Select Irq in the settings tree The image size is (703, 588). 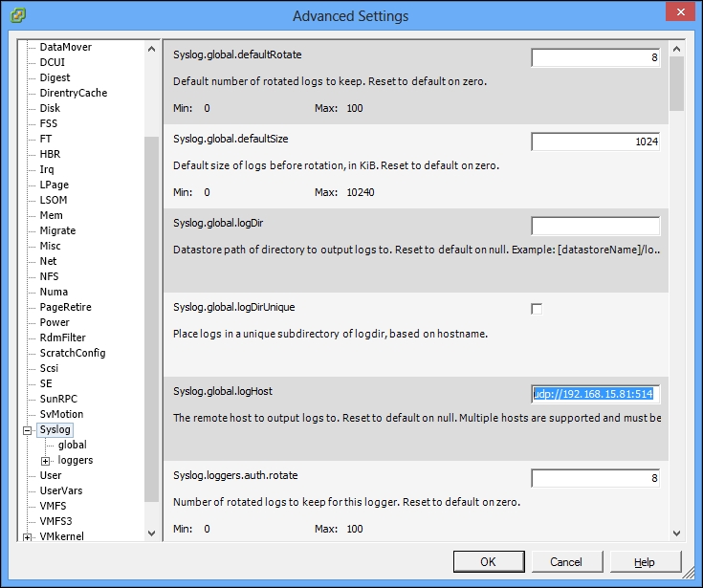(x=47, y=169)
